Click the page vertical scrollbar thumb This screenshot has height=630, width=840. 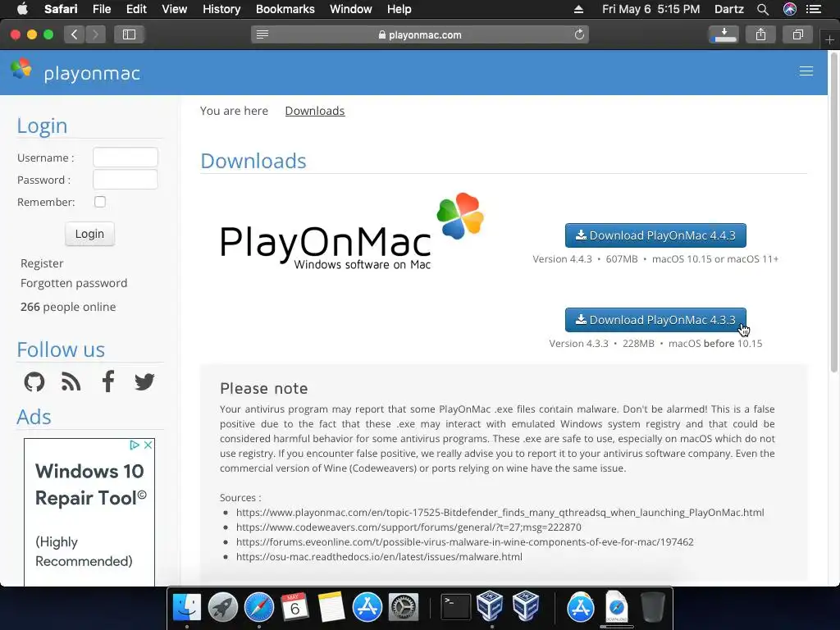pos(833,212)
